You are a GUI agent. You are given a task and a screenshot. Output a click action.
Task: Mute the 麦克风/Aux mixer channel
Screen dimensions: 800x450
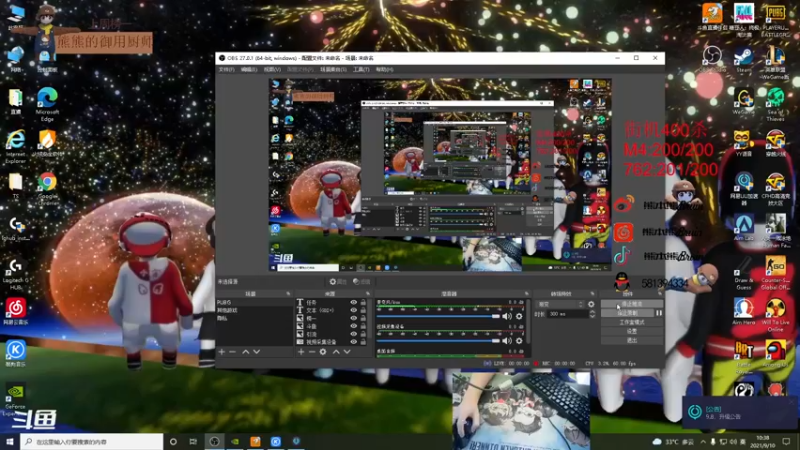tap(507, 316)
